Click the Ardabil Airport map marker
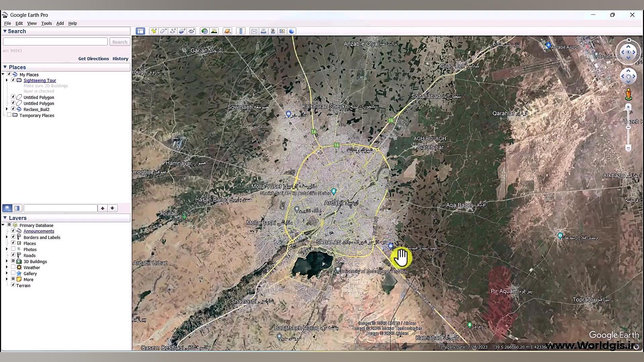 548,45
